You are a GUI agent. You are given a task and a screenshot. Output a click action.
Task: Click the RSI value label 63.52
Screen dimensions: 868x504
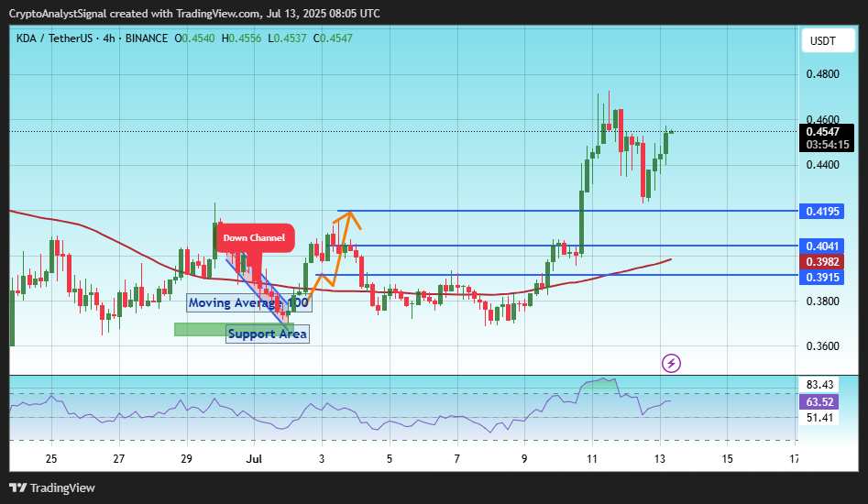coord(819,401)
